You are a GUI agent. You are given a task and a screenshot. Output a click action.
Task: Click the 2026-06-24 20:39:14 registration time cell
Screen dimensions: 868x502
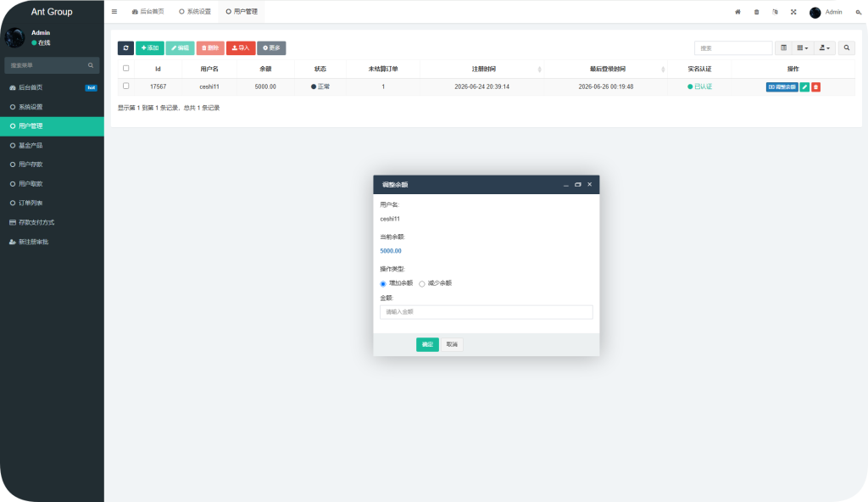[481, 87]
